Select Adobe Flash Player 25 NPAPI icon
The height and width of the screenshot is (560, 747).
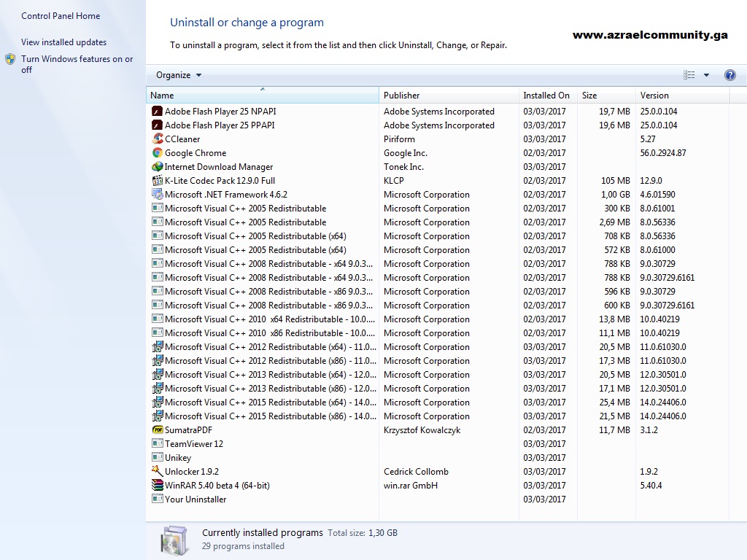pyautogui.click(x=158, y=111)
